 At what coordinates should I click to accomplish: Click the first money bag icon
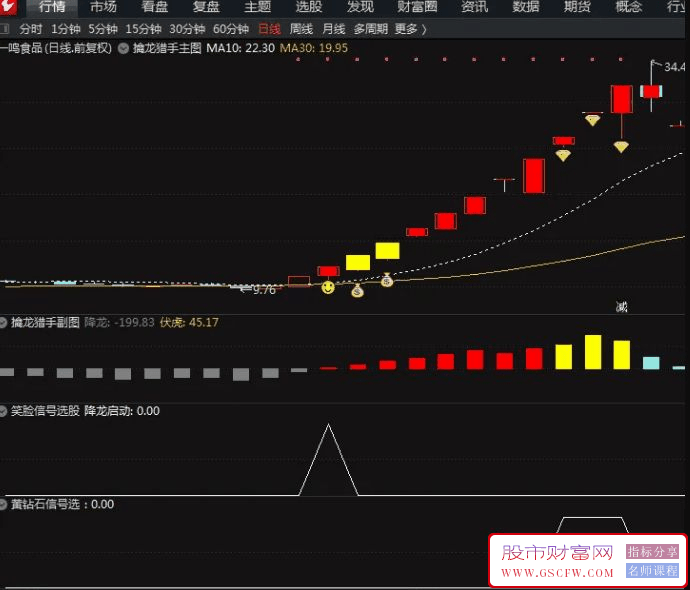click(x=357, y=290)
